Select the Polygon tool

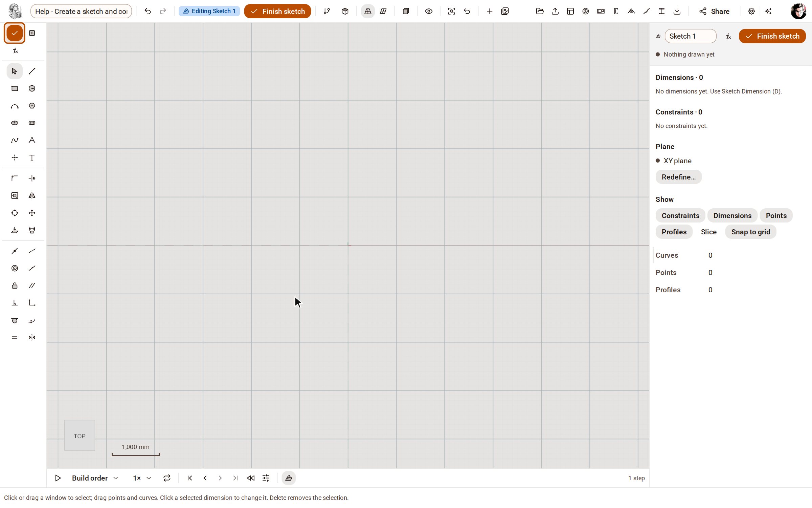point(32,106)
